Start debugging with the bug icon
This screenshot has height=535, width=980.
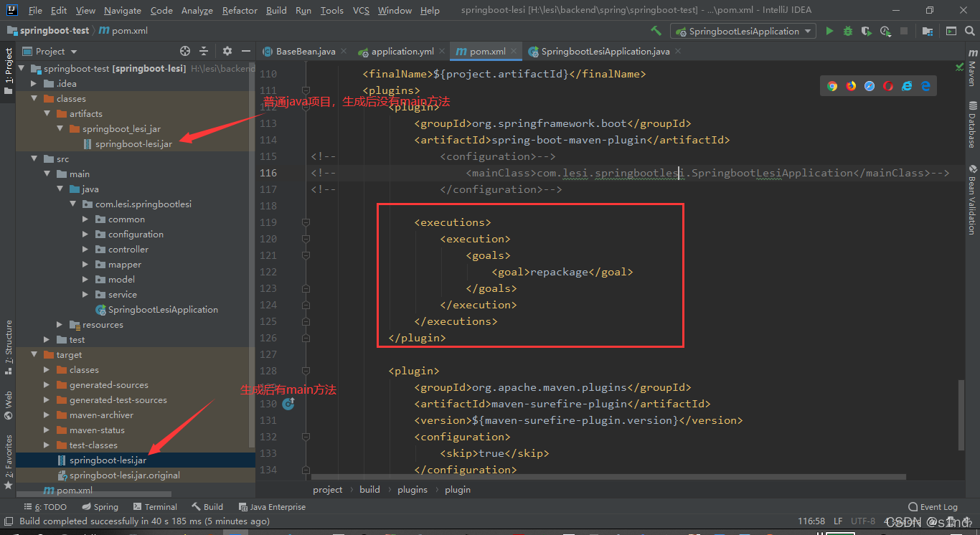tap(847, 31)
